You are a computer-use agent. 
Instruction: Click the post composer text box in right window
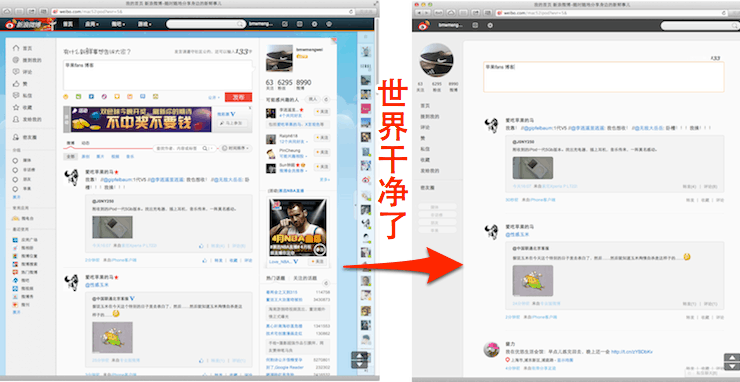(x=604, y=76)
